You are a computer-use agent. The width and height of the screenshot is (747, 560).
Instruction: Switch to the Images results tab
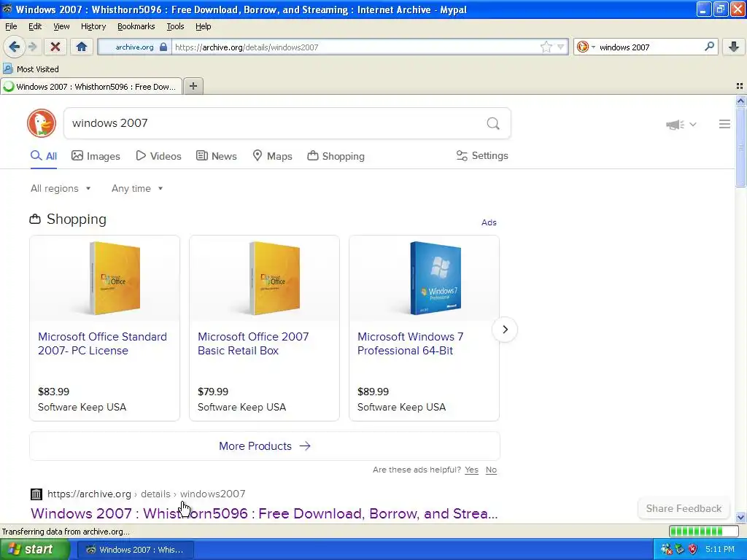coord(96,156)
